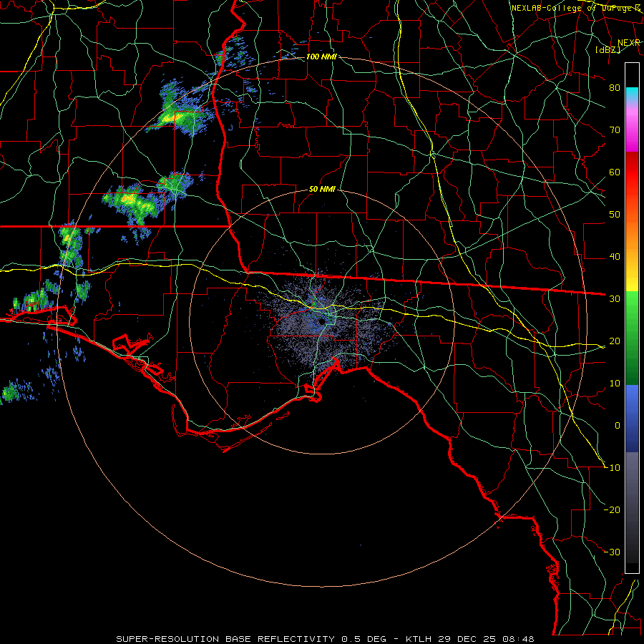Click the 08:48 timestamp in the caption
This screenshot has width=644, height=644.
[x=519, y=639]
